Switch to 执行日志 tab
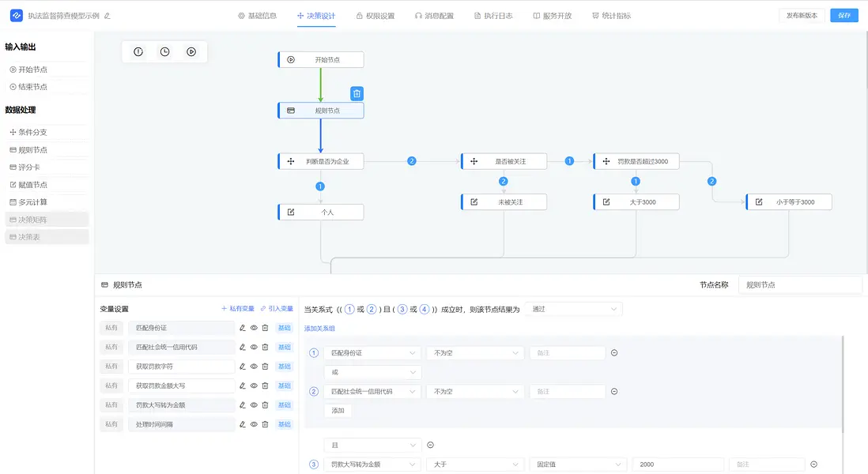 click(x=493, y=16)
